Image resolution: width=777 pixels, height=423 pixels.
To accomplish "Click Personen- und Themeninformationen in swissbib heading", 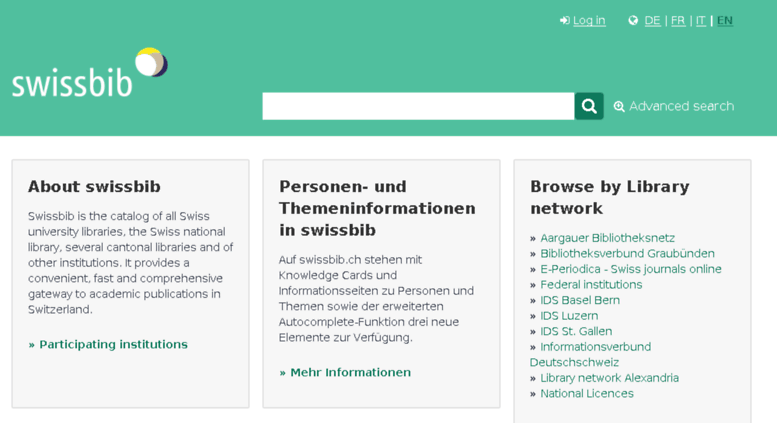I will click(x=377, y=209).
